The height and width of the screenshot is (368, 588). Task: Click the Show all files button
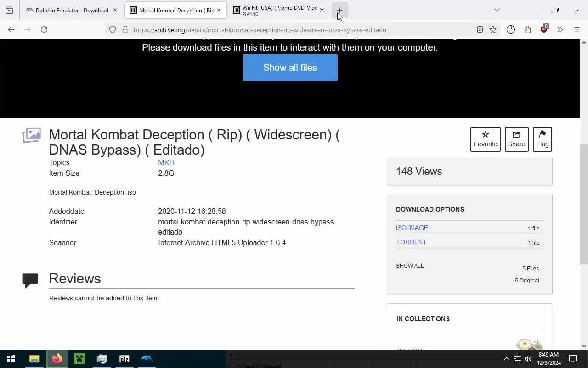pos(290,68)
